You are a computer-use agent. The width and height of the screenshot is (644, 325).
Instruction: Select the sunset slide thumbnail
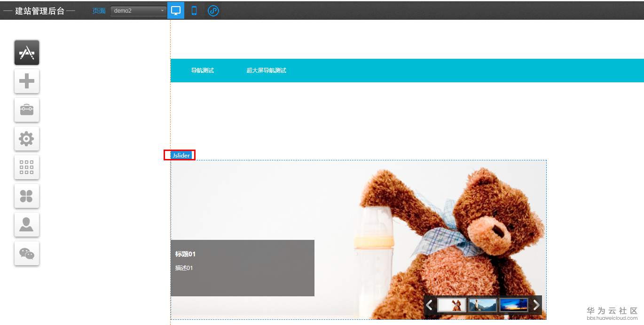click(514, 305)
